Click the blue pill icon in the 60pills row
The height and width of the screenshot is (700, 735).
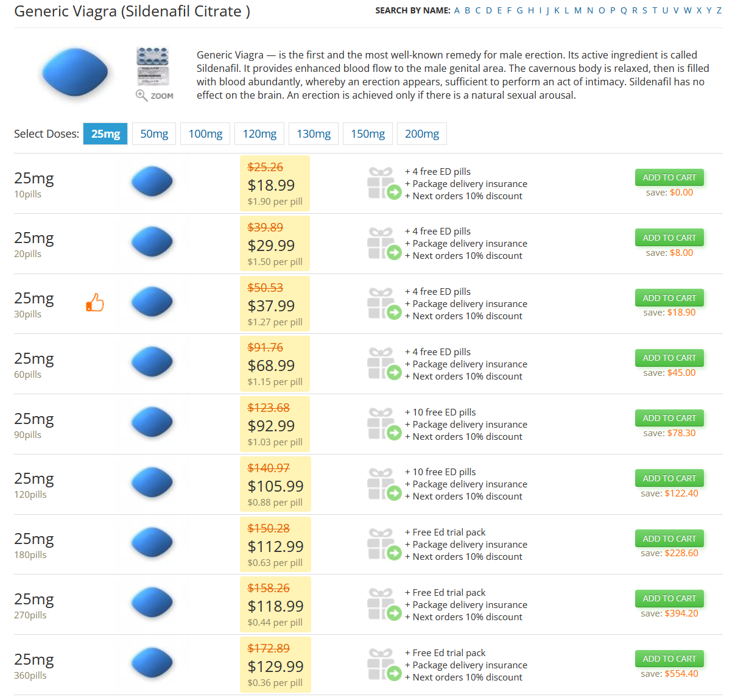(x=152, y=362)
